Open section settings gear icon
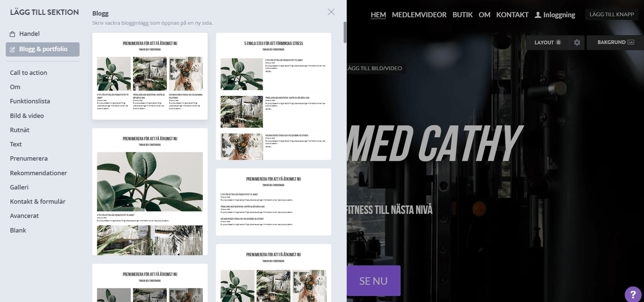Viewport: 644px width, 302px height. pos(577,42)
